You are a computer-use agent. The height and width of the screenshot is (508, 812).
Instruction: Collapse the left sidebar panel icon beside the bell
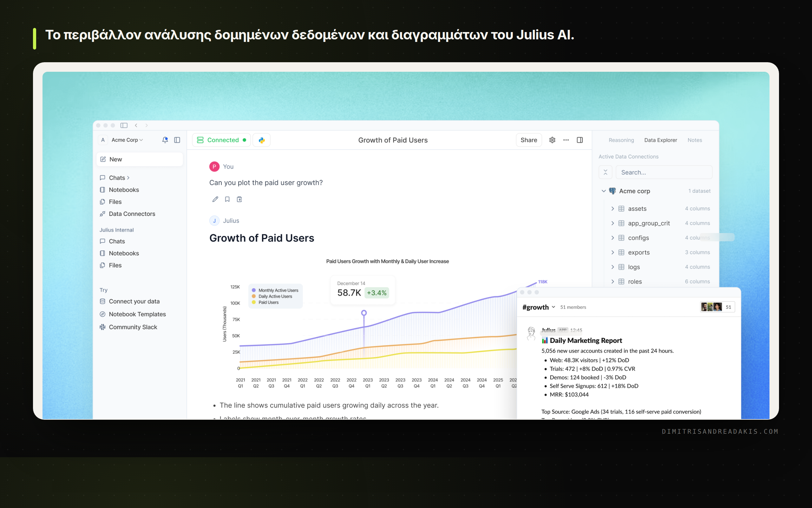(177, 140)
